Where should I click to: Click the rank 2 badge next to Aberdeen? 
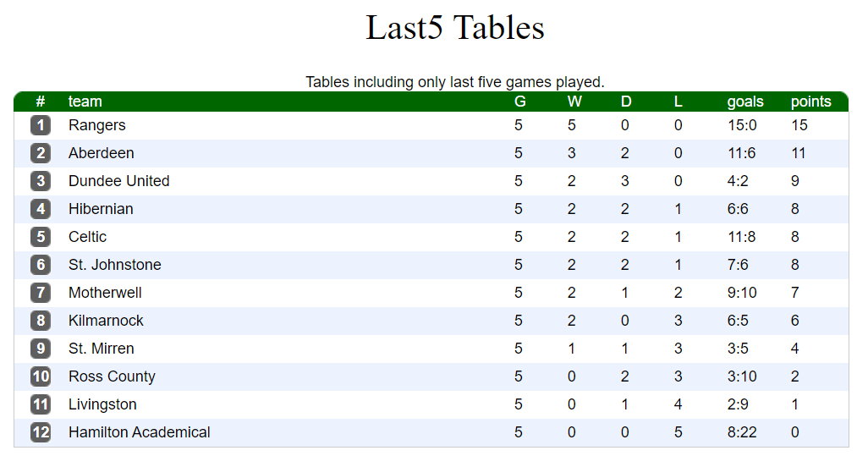(x=41, y=153)
